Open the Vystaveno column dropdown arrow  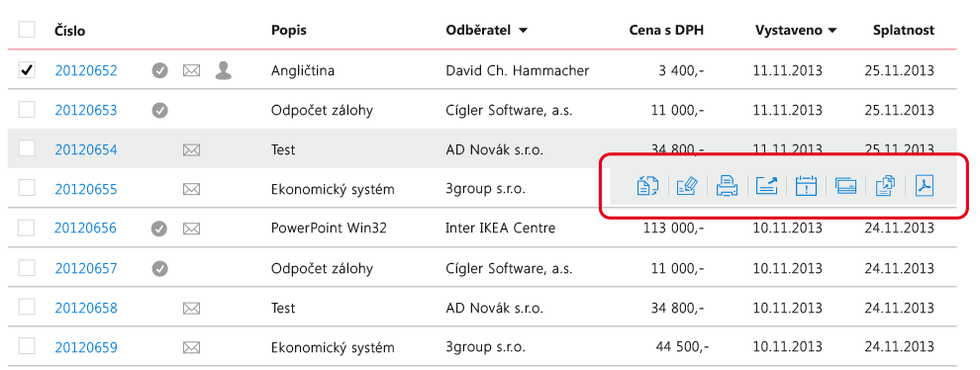833,30
